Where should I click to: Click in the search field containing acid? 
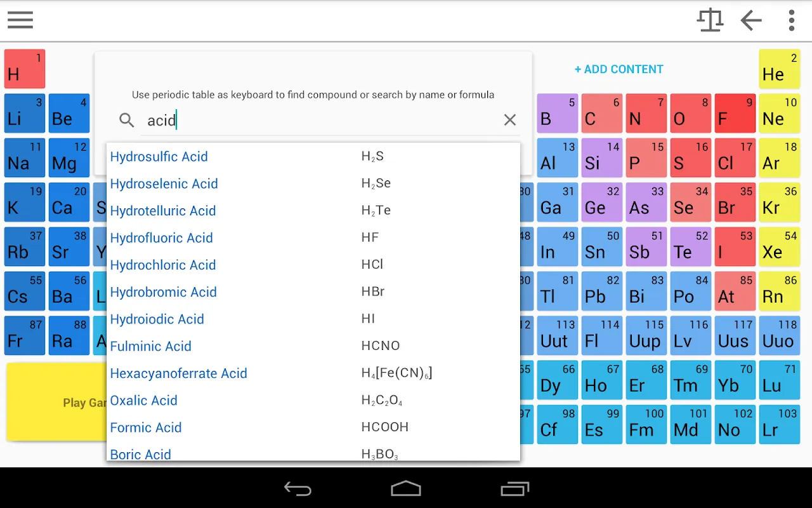pyautogui.click(x=317, y=120)
